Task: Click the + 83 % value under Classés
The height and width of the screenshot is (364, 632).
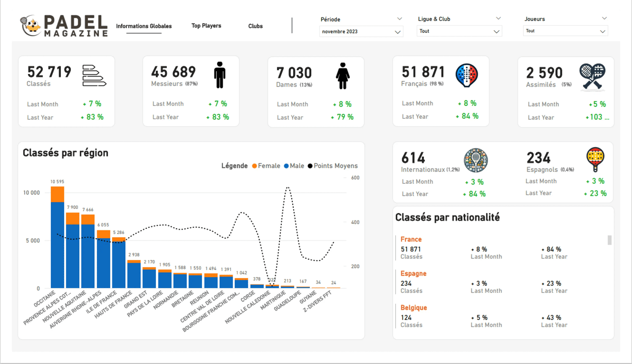Action: click(92, 117)
